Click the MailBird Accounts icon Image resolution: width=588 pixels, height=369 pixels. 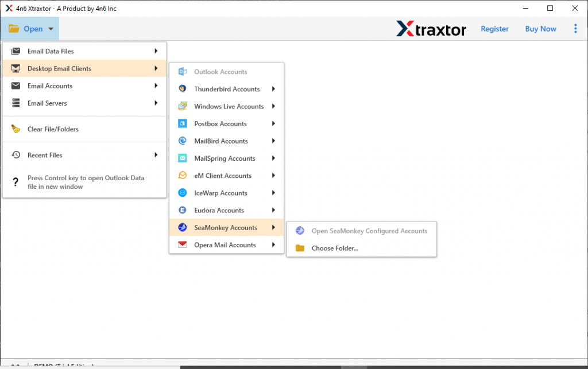183,141
